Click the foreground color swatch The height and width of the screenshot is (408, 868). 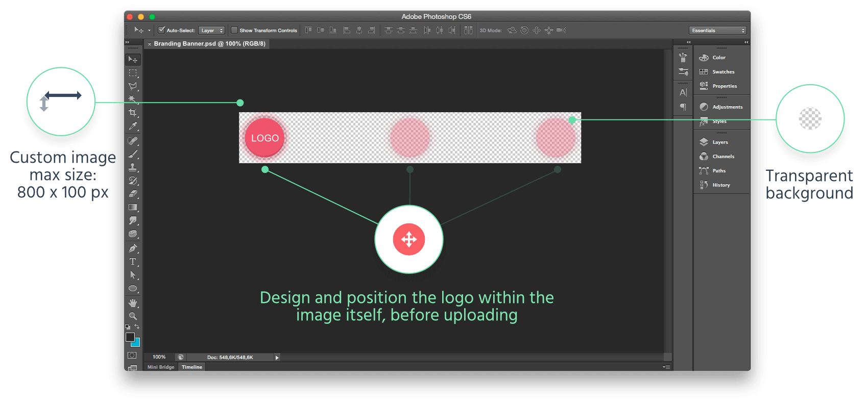(x=130, y=337)
